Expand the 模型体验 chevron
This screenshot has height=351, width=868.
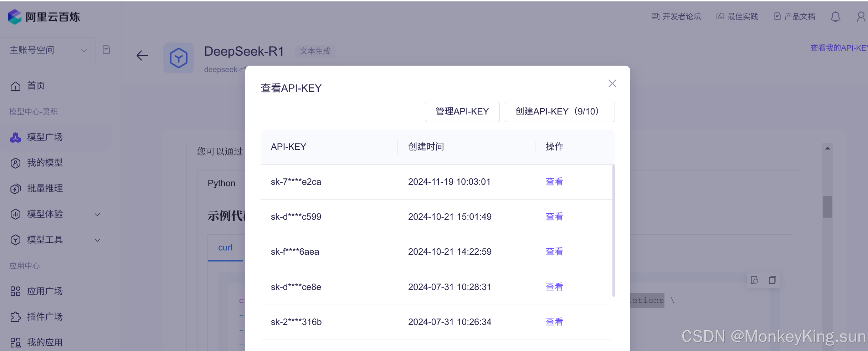[x=97, y=214]
